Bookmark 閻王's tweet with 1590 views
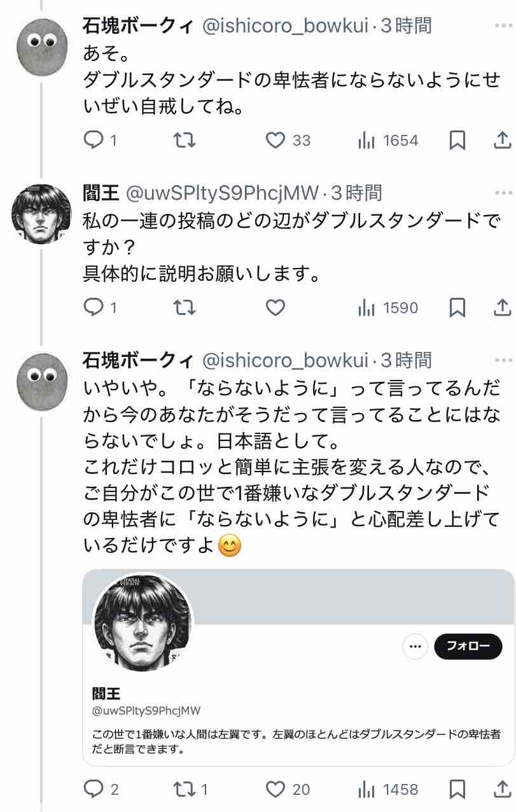The height and width of the screenshot is (812, 516). [x=457, y=308]
